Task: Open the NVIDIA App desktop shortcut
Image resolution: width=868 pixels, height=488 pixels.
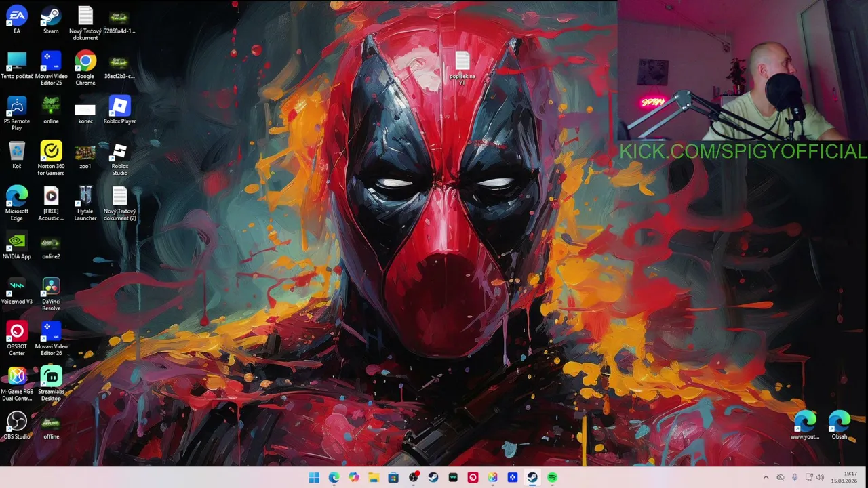Action: pos(17,245)
